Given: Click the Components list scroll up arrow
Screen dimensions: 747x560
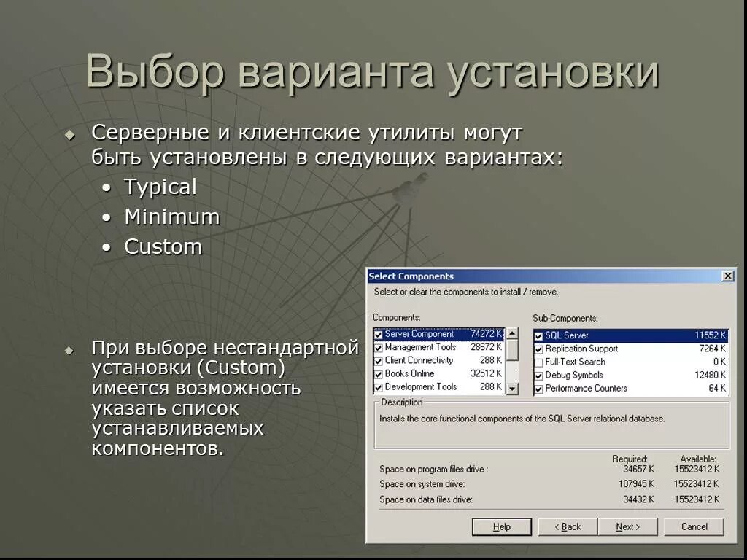Looking at the screenshot, I should pos(512,333).
